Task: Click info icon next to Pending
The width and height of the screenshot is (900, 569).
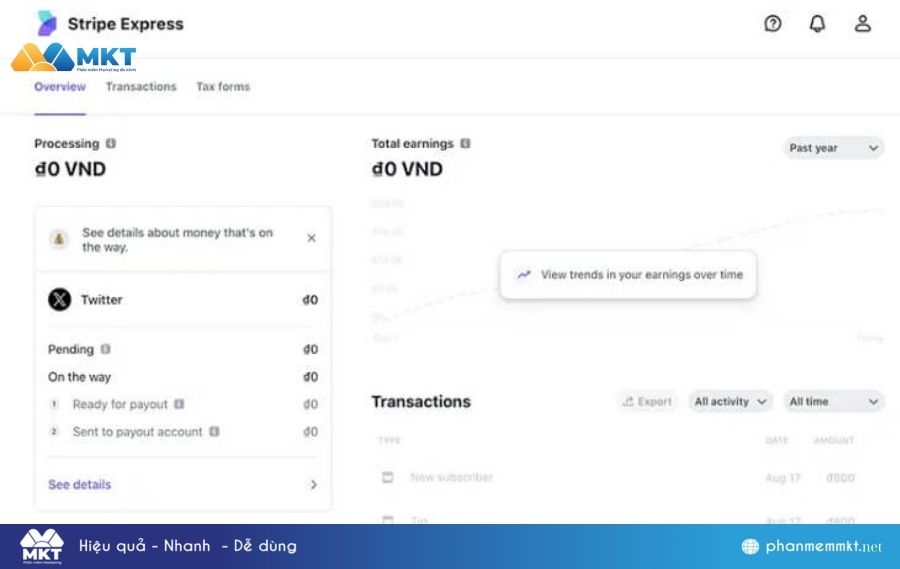Action: pos(106,350)
